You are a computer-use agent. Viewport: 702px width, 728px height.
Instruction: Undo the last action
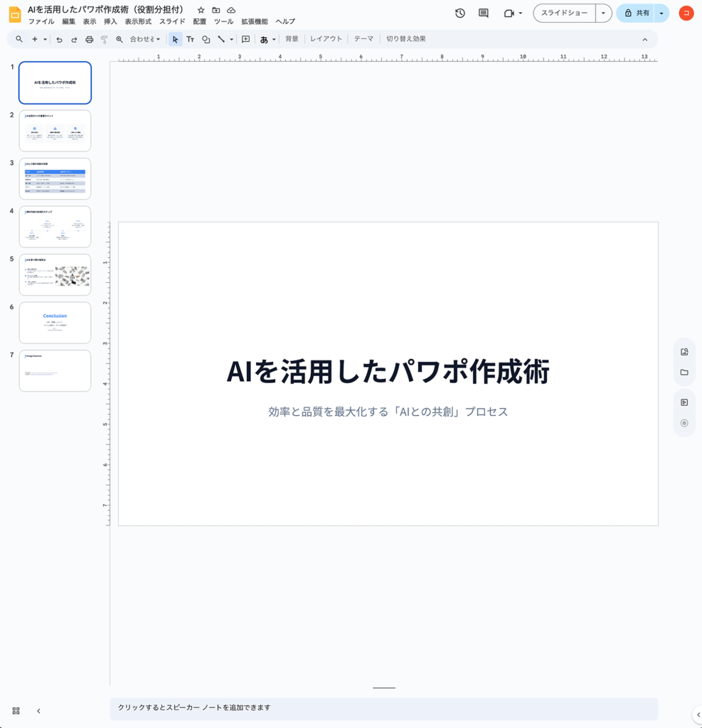coord(60,39)
